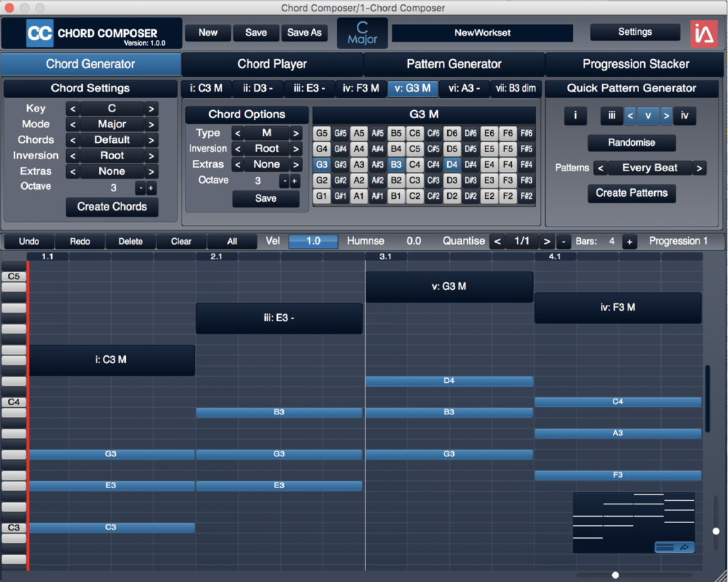728x582 pixels.
Task: Click the C4 piano key
Action: (14, 402)
